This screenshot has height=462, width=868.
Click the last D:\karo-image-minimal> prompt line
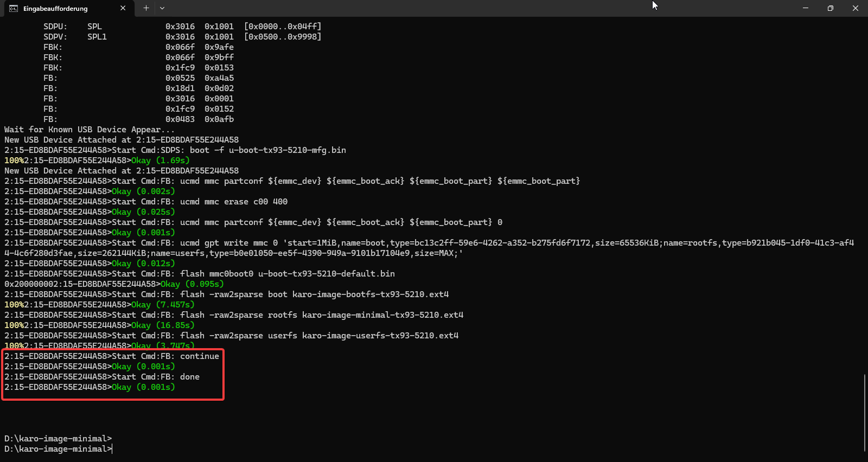[57, 449]
